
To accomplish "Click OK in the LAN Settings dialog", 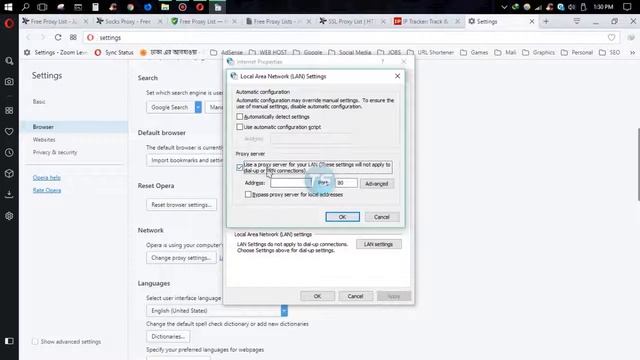I will pos(342,217).
